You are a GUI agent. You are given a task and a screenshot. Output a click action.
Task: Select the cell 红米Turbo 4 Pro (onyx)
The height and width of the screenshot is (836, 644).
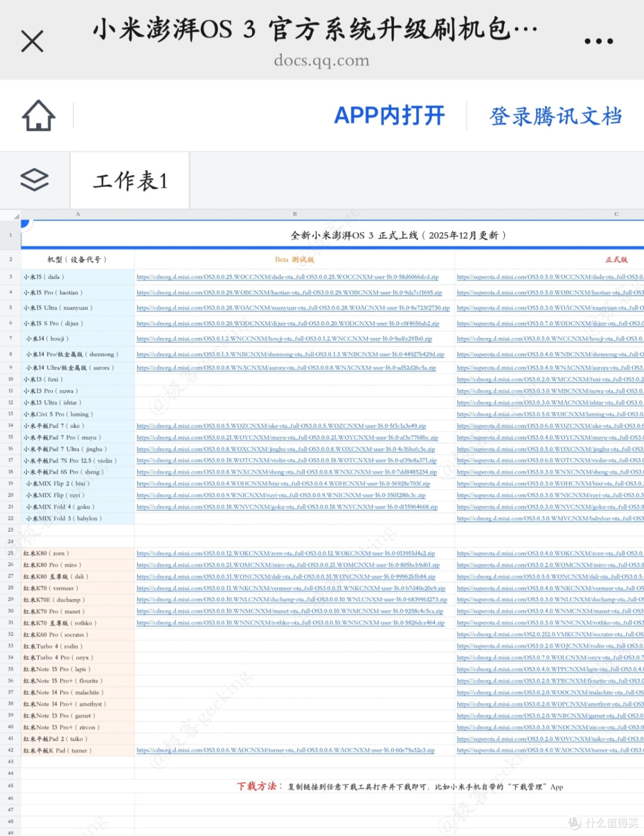point(78,658)
